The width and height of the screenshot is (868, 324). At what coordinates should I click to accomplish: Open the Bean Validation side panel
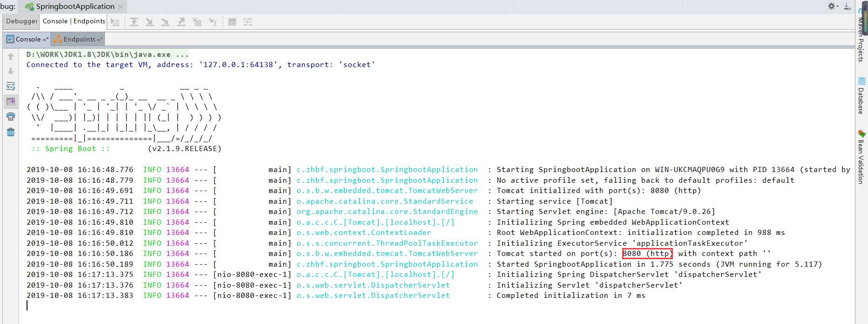(x=861, y=157)
